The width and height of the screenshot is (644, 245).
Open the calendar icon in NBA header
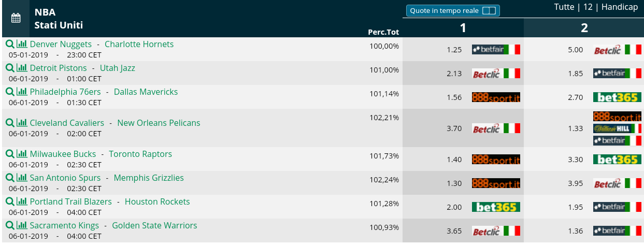pos(16,18)
